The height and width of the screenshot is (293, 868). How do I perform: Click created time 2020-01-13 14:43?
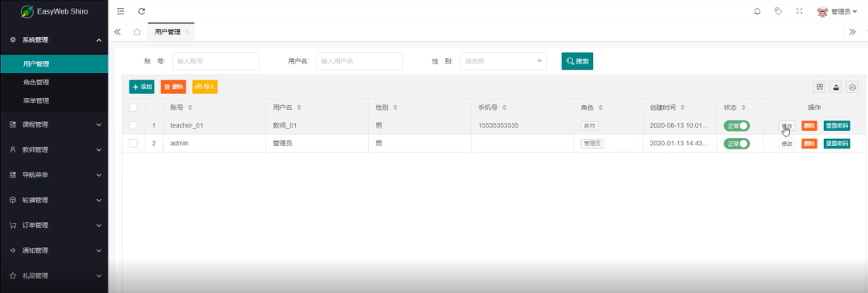tap(678, 143)
